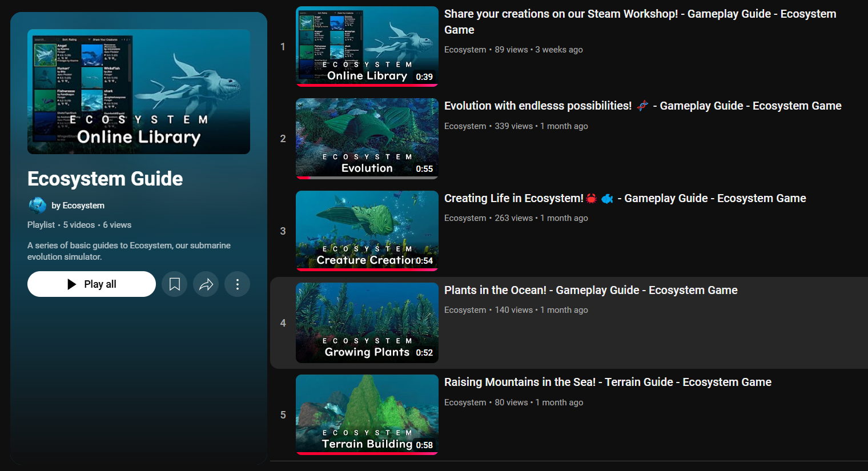Click the index number 3 beside Creature Creation

(x=283, y=231)
